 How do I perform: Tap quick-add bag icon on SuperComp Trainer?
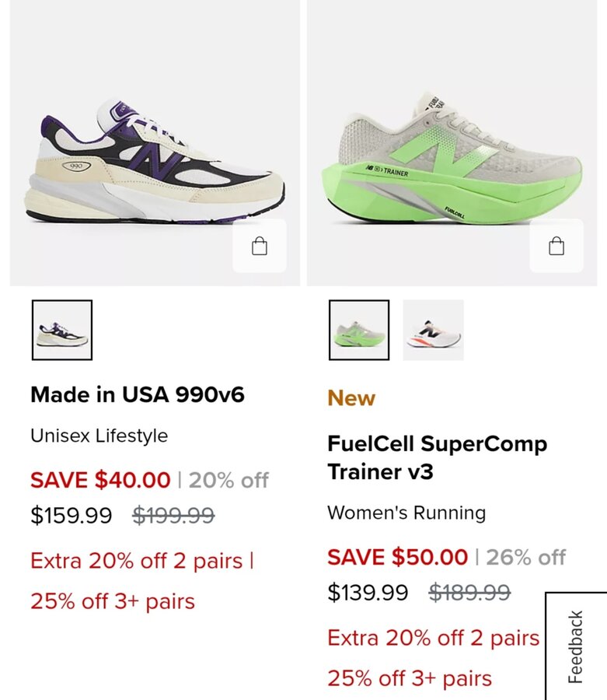(x=556, y=247)
